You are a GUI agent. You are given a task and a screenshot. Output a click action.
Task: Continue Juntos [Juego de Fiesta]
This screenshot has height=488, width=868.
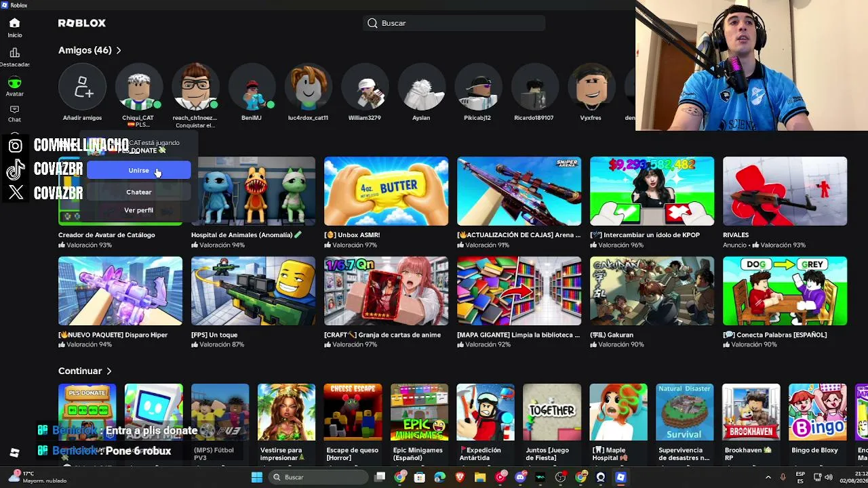coord(552,413)
